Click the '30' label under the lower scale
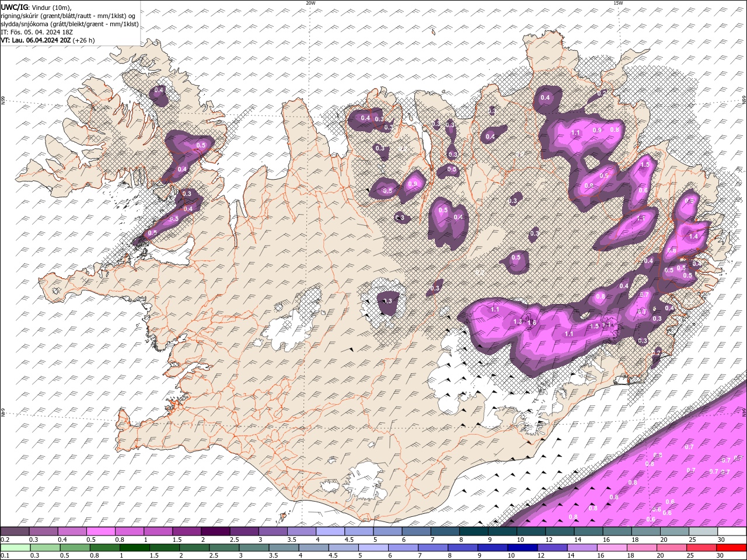Image resolution: width=747 pixels, height=560 pixels. [x=720, y=555]
